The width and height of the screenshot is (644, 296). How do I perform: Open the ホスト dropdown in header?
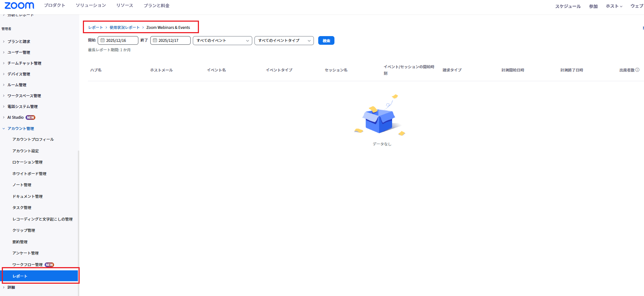[614, 6]
